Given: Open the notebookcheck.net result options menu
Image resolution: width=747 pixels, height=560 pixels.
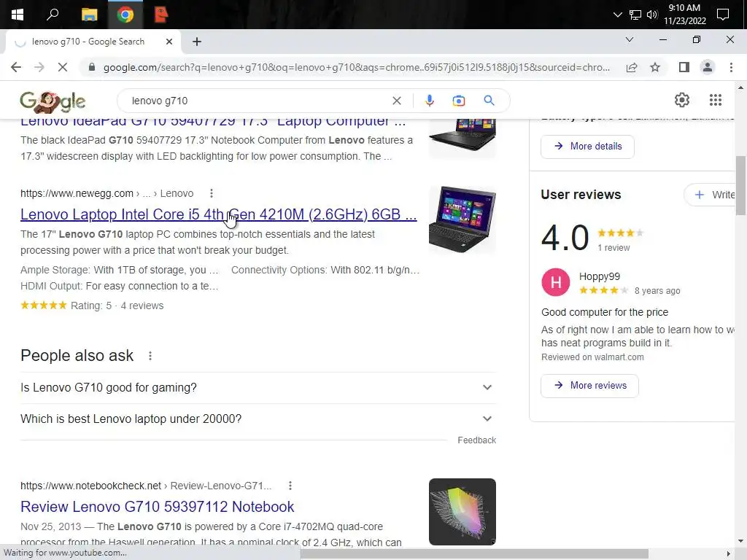Looking at the screenshot, I should (290, 486).
